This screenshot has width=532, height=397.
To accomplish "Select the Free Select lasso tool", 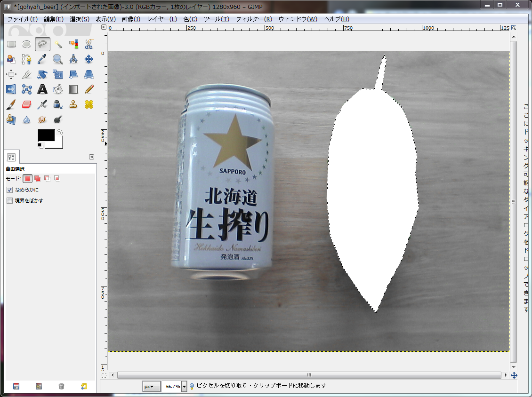I will pyautogui.click(x=42, y=44).
